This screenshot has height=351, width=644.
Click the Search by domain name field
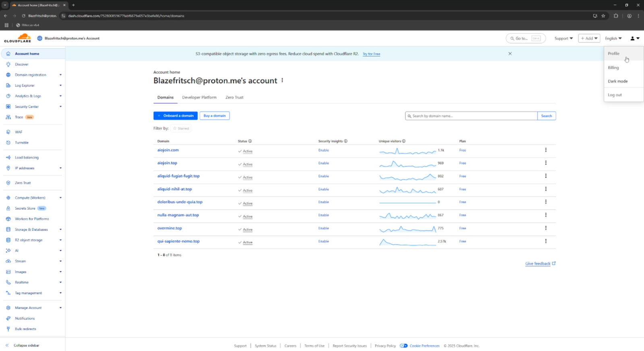tap(471, 116)
